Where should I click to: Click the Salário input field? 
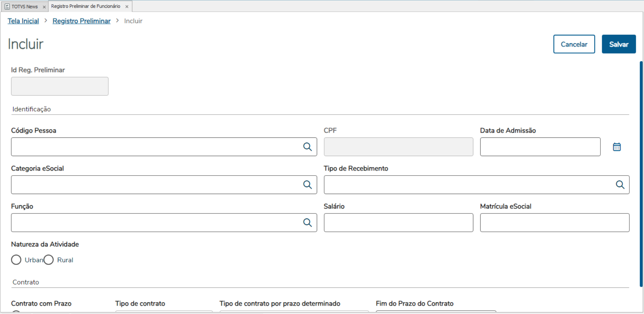point(398,223)
